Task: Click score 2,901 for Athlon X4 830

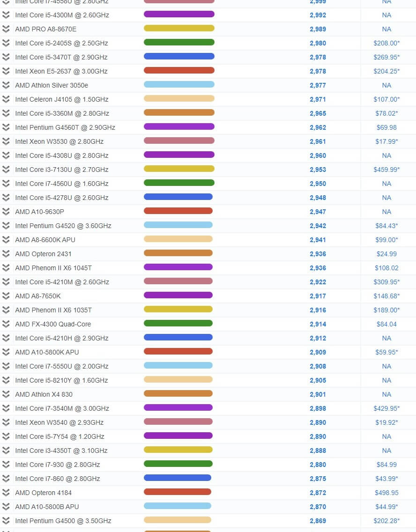Action: click(318, 395)
